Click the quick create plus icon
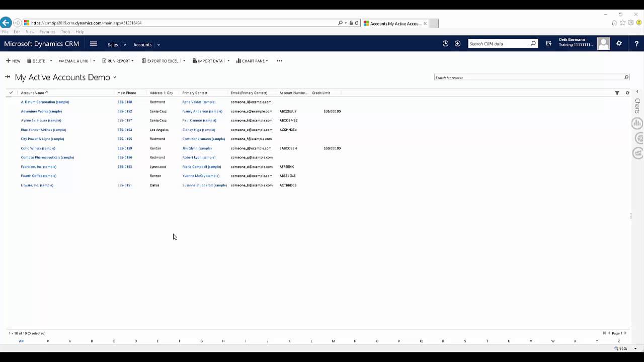This screenshot has height=362, width=644. coord(457,44)
